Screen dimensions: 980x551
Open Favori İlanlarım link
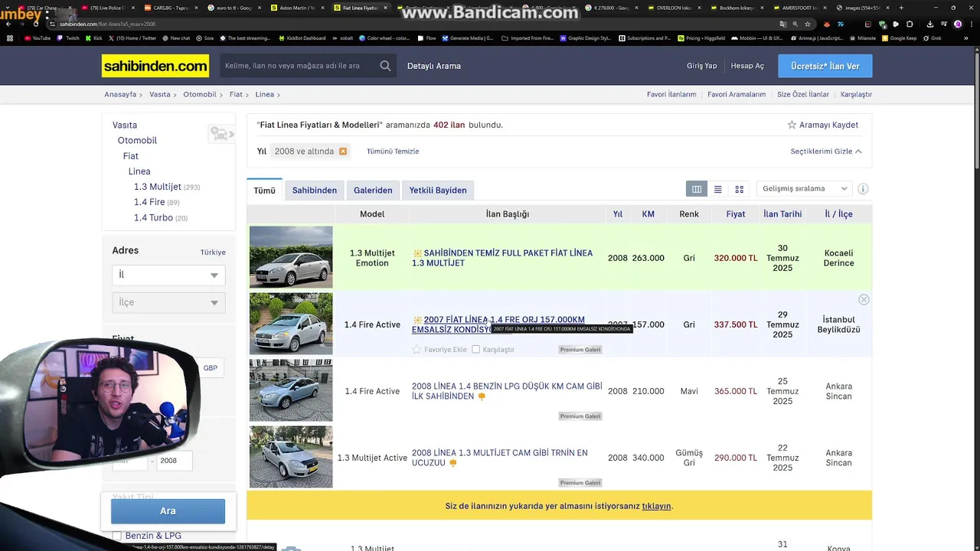(671, 95)
